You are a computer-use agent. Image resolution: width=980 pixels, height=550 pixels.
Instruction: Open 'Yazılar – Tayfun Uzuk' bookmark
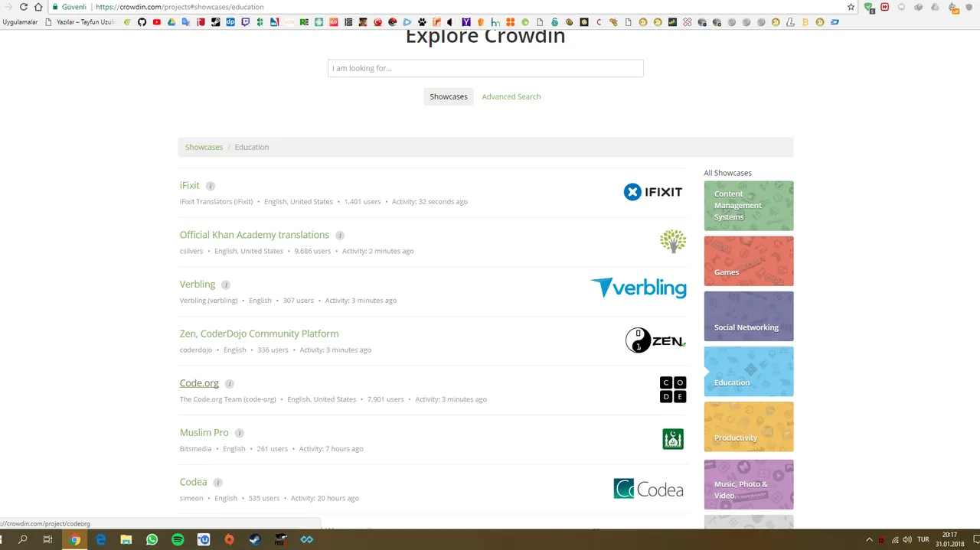(x=80, y=22)
